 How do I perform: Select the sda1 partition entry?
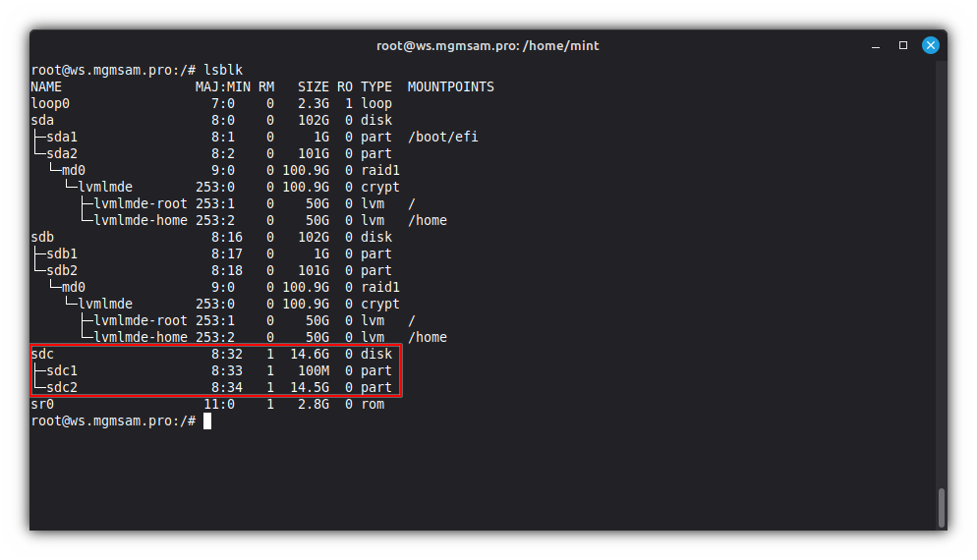[61, 137]
